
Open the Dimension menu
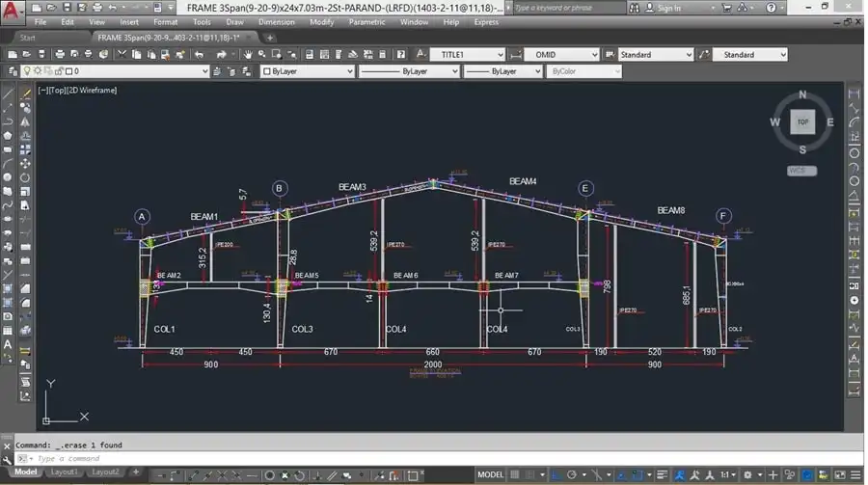276,22
